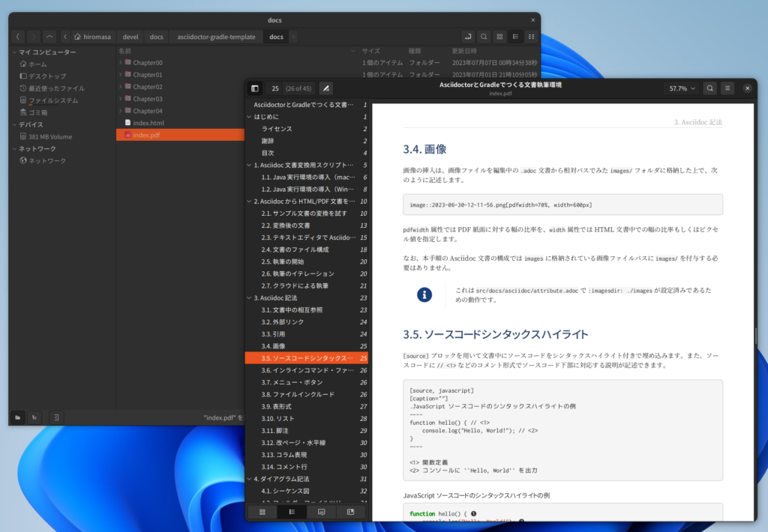Show tree view button in file manager status bar
Viewport: 768px width, 532px height.
click(34, 417)
